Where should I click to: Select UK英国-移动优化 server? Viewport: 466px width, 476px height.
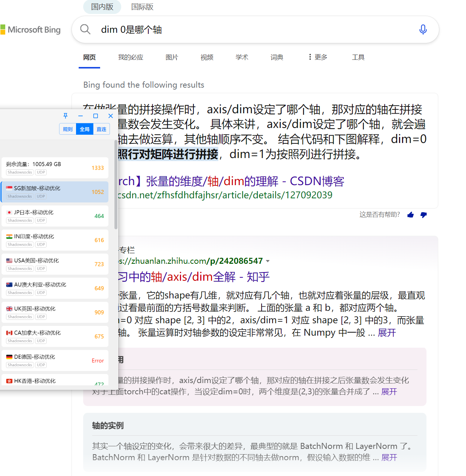pos(55,312)
